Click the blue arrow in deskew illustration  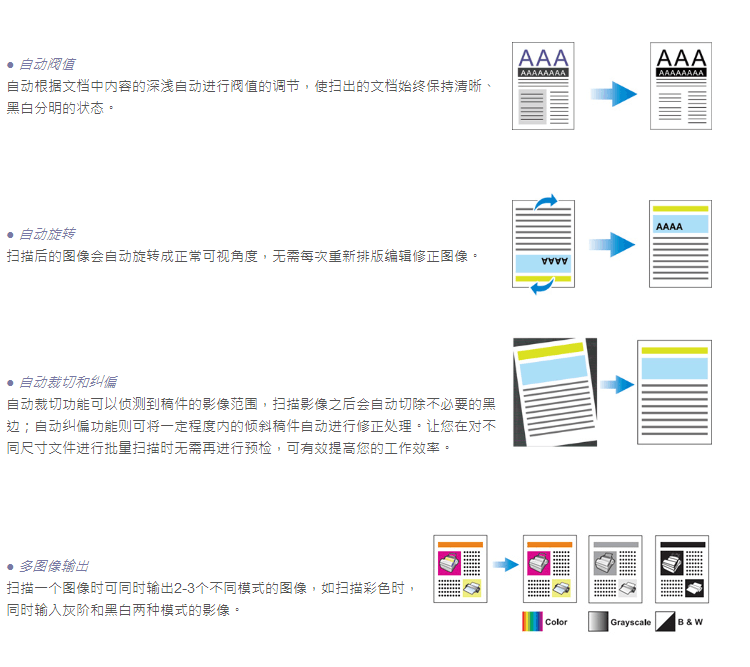click(617, 384)
